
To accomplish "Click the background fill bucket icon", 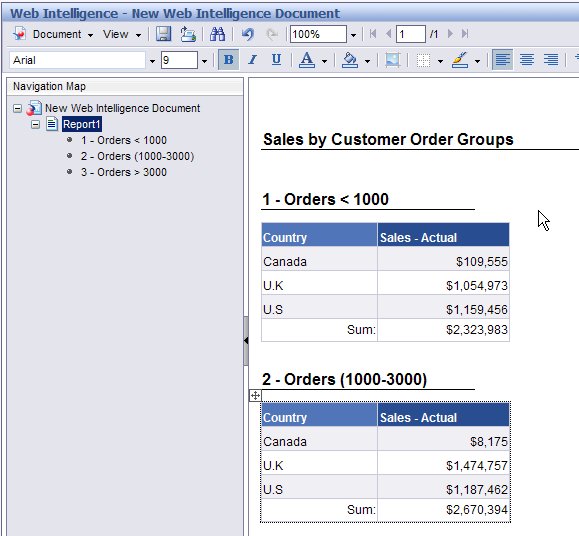I will pos(350,60).
